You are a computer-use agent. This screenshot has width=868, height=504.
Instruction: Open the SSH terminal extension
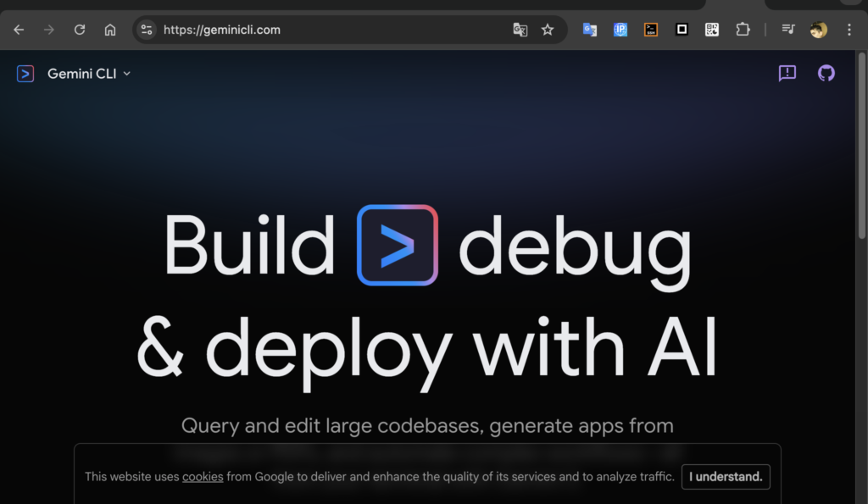(650, 30)
